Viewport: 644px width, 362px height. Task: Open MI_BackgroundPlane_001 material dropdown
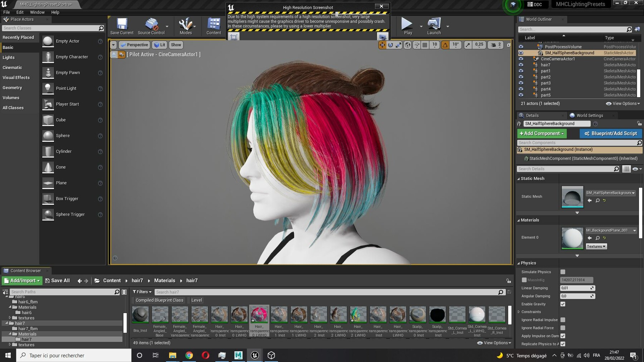click(x=611, y=230)
